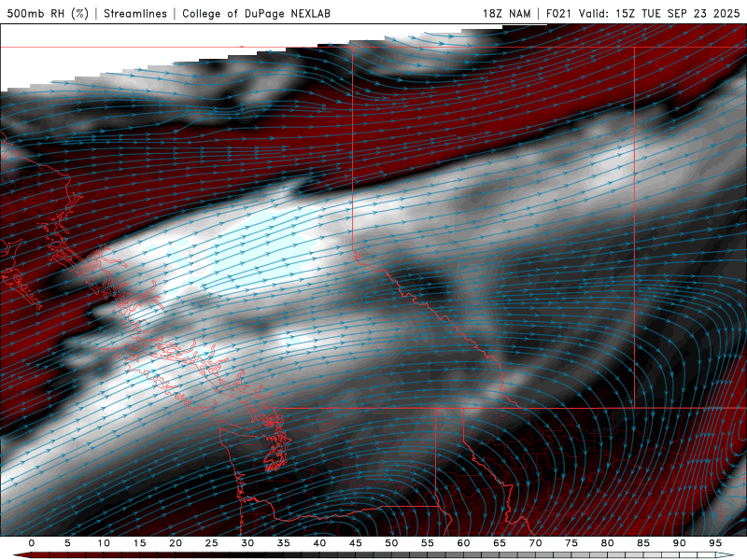
Task: Click the '35' label on the color scale
Action: point(284,543)
